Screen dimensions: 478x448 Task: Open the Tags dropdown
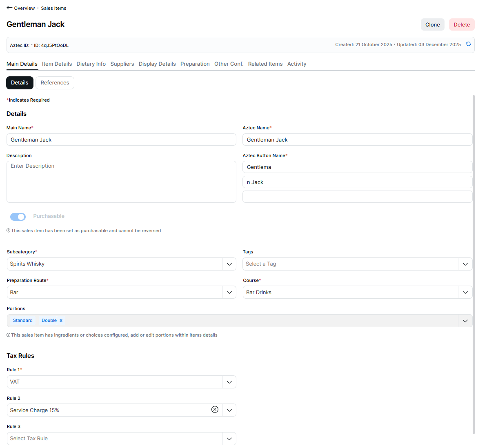tap(465, 264)
